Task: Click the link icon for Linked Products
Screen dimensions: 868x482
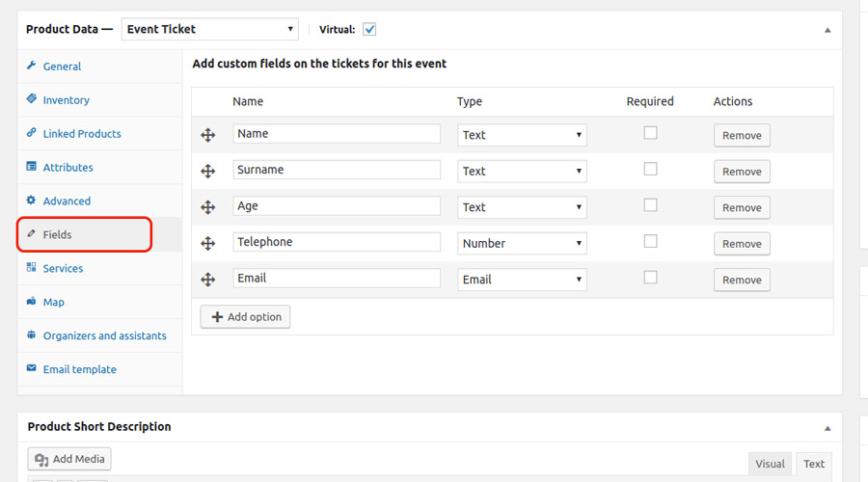Action: 32,133
